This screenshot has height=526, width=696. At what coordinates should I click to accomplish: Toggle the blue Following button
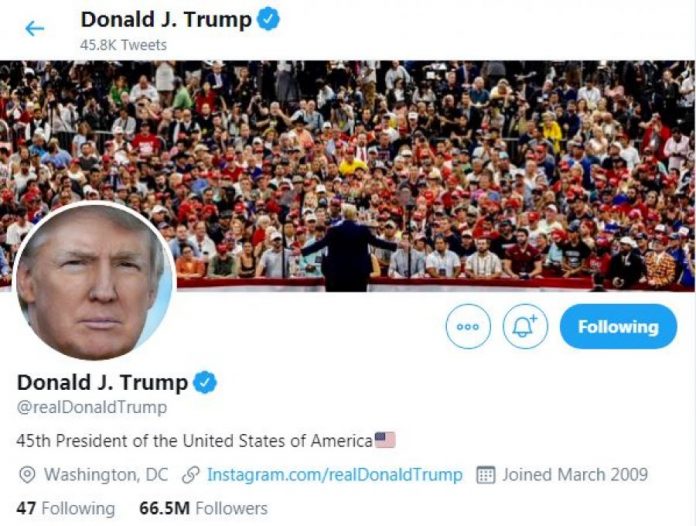coord(618,326)
